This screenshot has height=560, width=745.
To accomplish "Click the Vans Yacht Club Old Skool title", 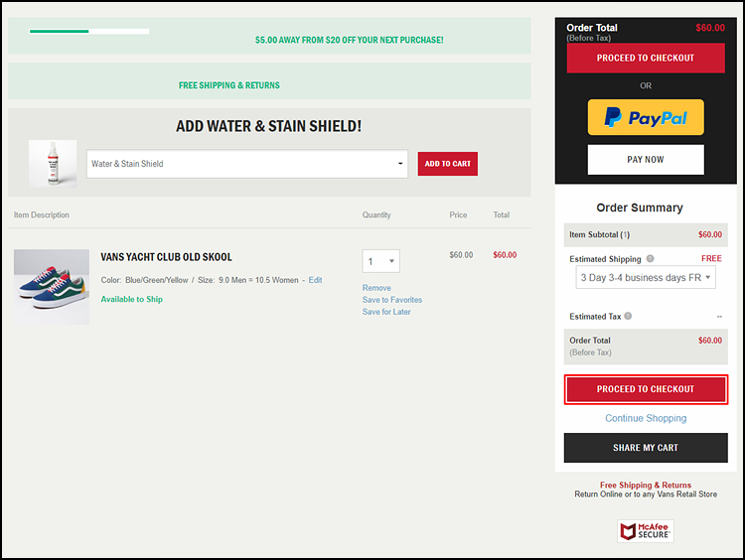I will [166, 257].
